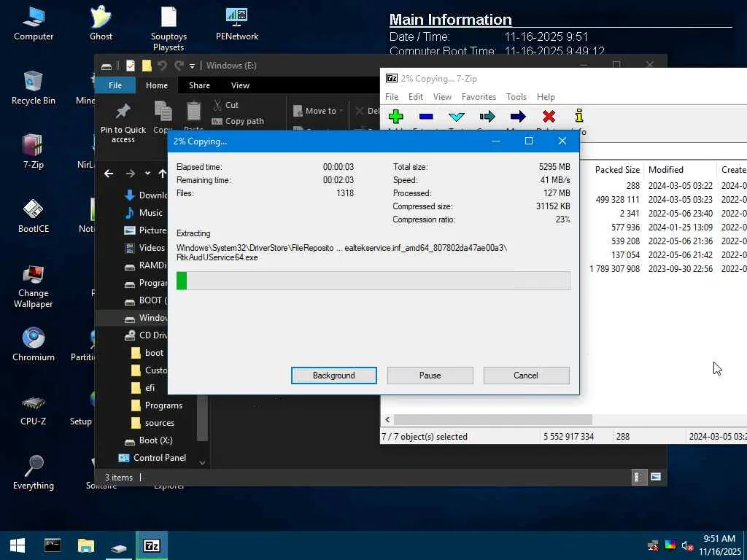Select the CPU-Z desktop icon
747x560 pixels.
34,409
